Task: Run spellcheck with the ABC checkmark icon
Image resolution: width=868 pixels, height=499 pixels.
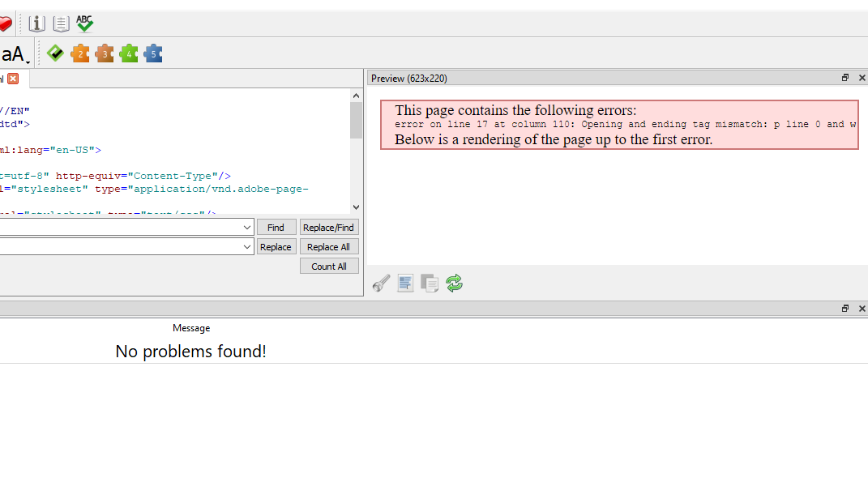Action: click(85, 23)
